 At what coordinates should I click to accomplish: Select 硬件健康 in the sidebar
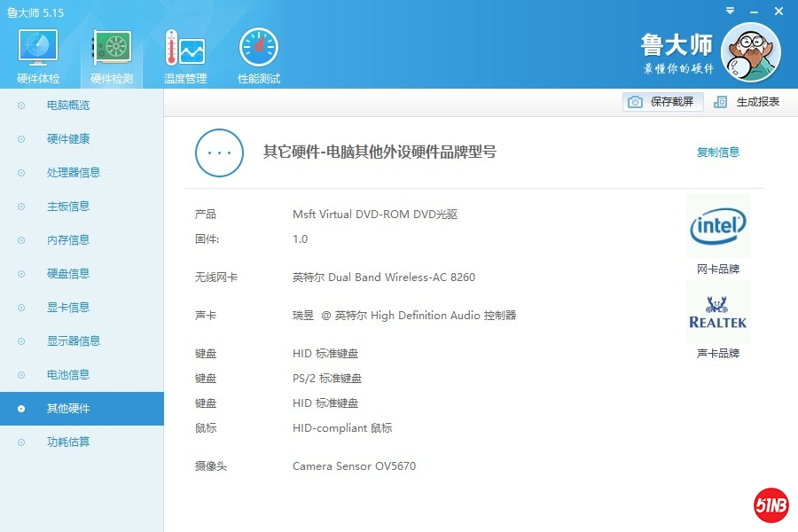tap(68, 139)
